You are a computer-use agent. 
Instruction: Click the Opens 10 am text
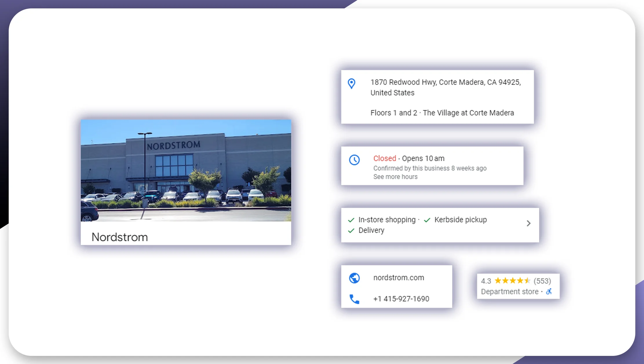[x=423, y=158]
